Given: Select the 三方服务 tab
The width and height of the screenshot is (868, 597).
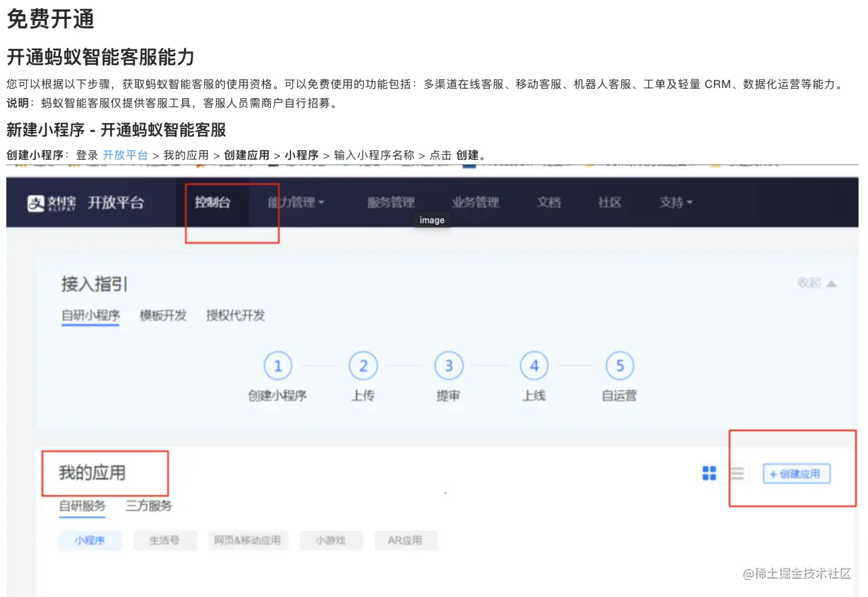Looking at the screenshot, I should (149, 506).
